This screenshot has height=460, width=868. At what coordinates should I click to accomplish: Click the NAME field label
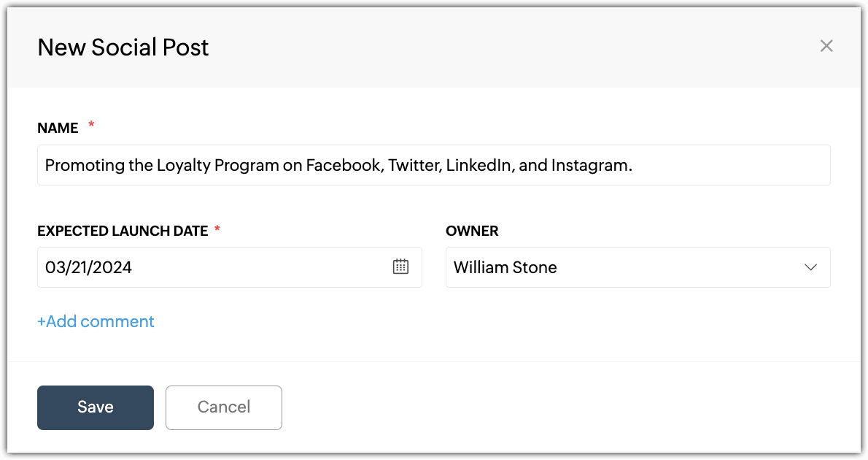click(x=58, y=128)
